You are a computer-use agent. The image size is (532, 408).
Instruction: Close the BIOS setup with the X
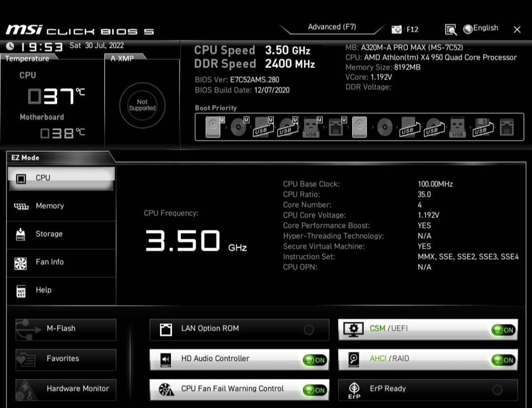[x=517, y=30]
